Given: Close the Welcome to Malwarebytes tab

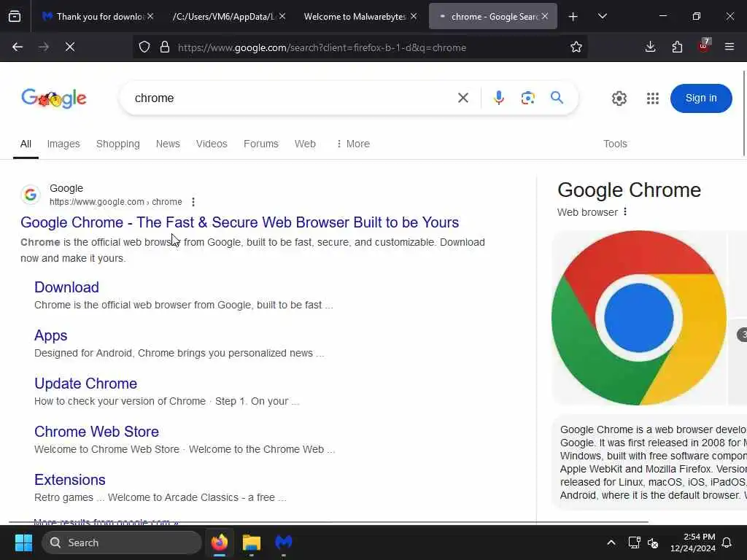Looking at the screenshot, I should click(414, 16).
